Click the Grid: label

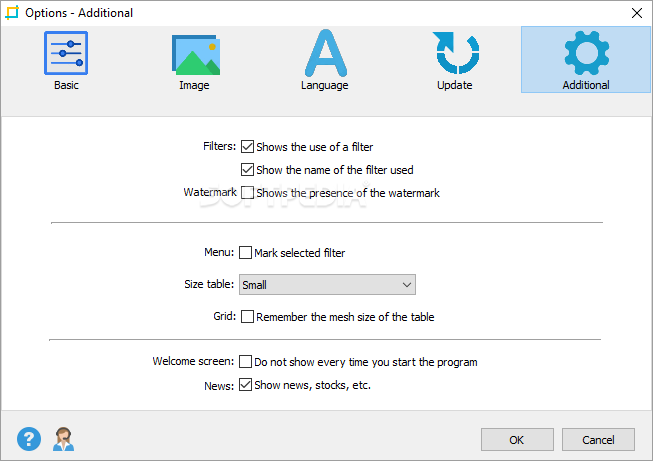point(224,316)
